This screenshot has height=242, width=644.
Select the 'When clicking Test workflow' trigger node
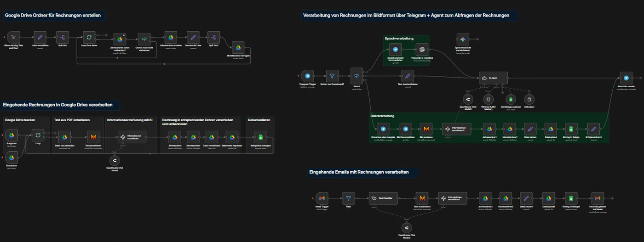point(13,37)
